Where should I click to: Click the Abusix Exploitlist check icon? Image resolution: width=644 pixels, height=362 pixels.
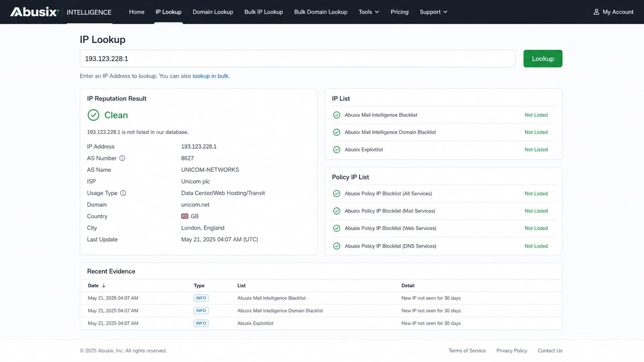tap(337, 150)
